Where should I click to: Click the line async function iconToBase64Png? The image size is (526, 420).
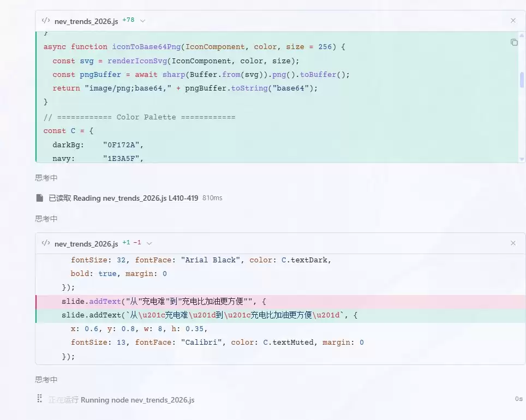[x=194, y=47]
